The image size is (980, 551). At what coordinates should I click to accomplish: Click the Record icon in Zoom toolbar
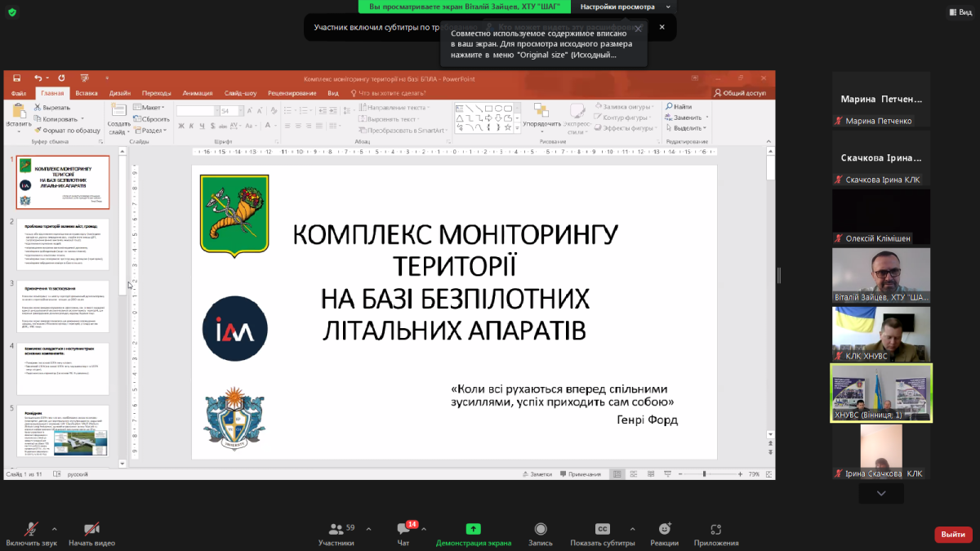tap(540, 529)
